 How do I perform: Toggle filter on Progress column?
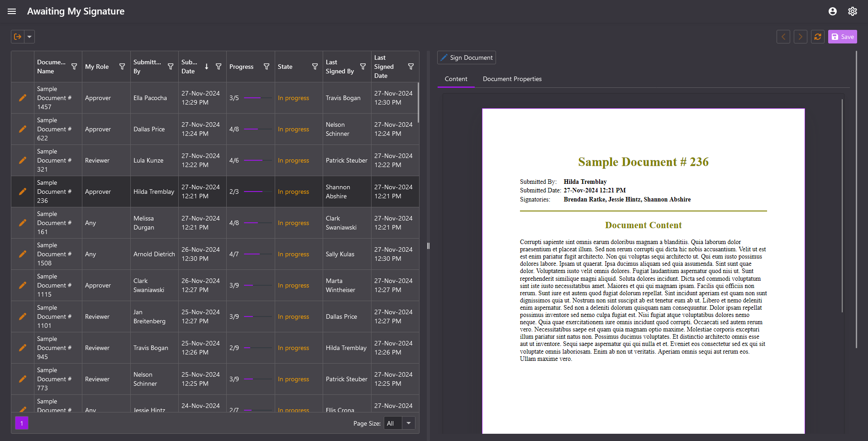pos(267,67)
